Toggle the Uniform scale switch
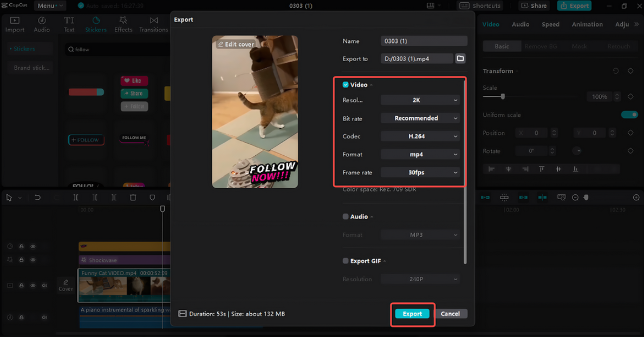Image resolution: width=644 pixels, height=337 pixels. (629, 115)
